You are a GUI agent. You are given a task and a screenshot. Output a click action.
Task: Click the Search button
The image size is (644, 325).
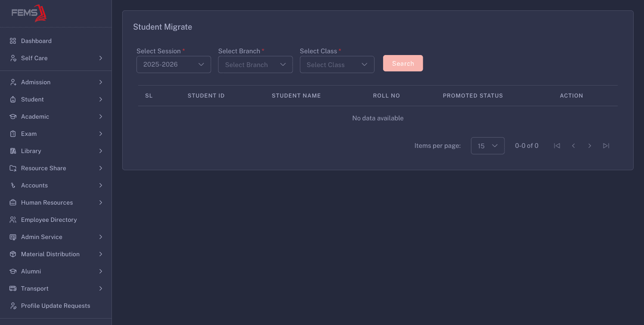coord(403,63)
